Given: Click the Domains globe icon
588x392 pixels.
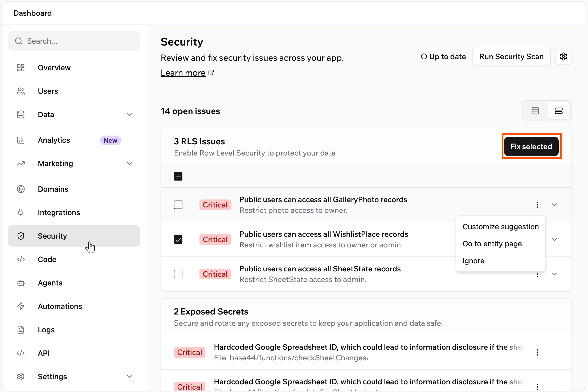Looking at the screenshot, I should (x=21, y=189).
